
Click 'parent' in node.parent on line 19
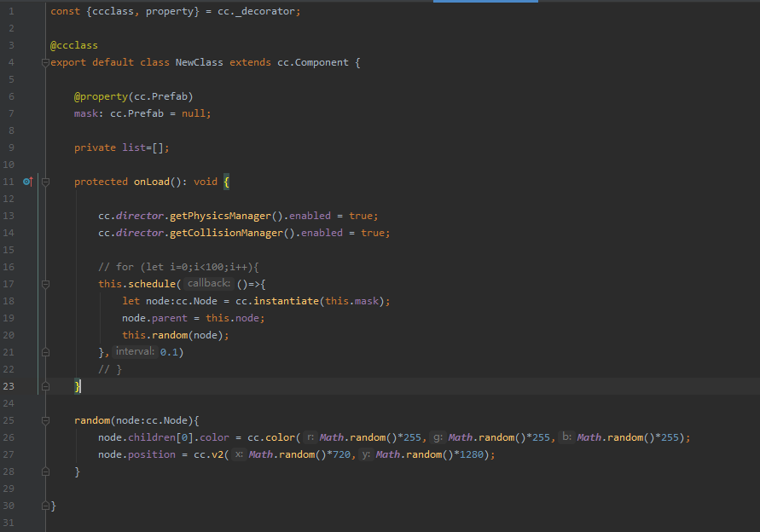tap(169, 318)
